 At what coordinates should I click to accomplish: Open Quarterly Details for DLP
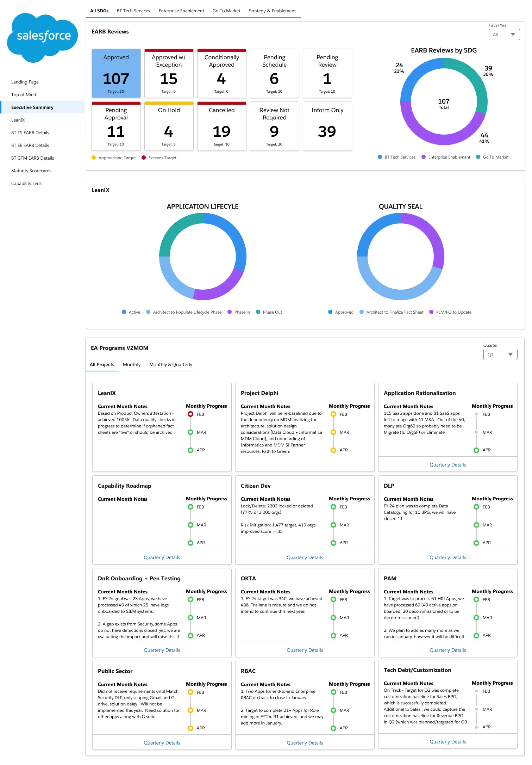tap(447, 557)
